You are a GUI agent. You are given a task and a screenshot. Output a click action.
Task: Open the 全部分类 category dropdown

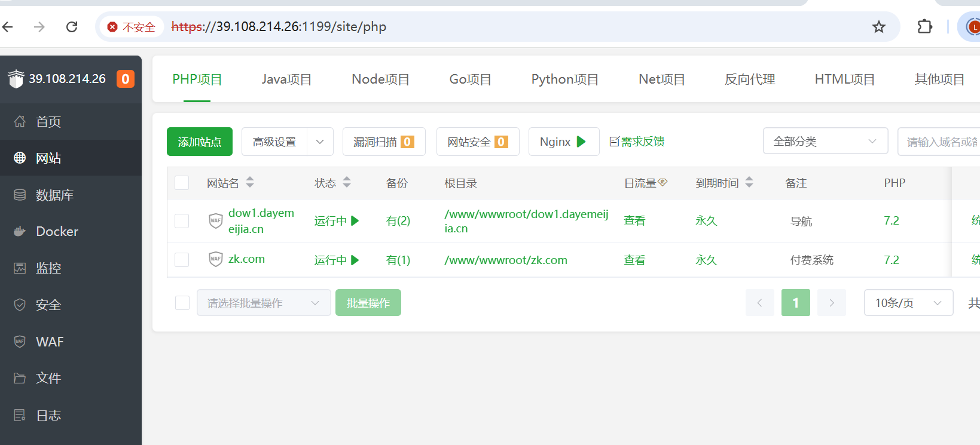click(825, 142)
